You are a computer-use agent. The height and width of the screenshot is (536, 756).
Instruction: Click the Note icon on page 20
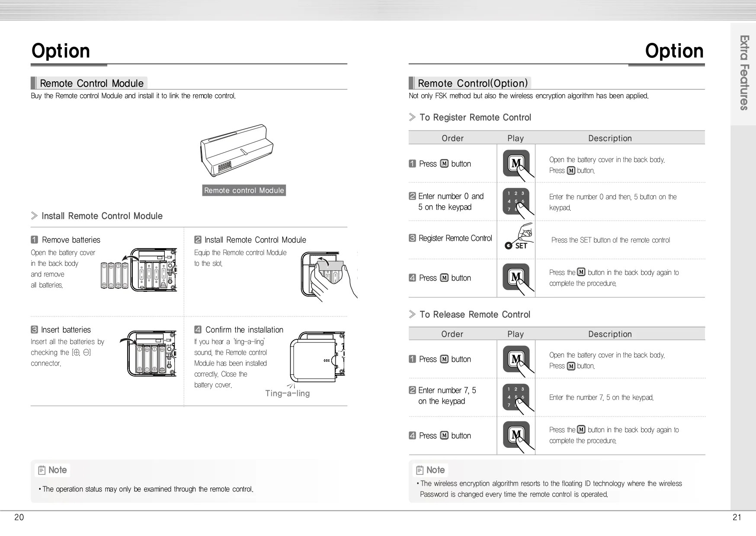pos(42,470)
